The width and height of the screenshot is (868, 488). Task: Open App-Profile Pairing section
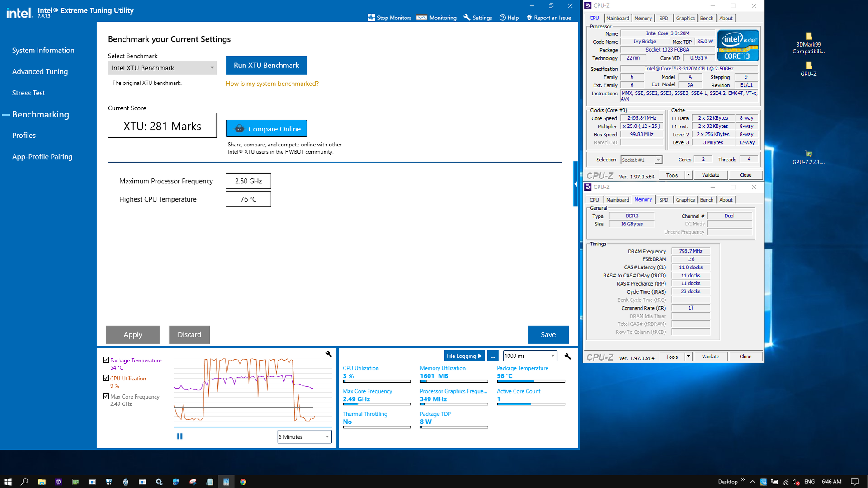coord(42,156)
